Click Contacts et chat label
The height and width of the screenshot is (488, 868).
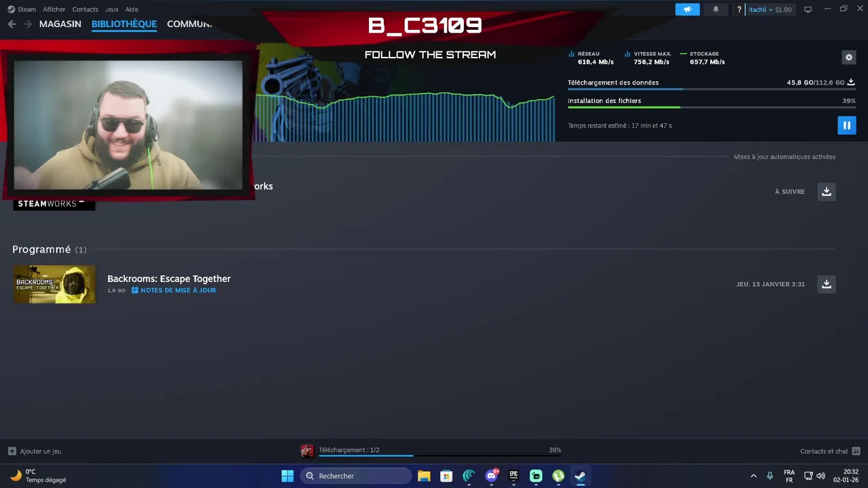824,451
